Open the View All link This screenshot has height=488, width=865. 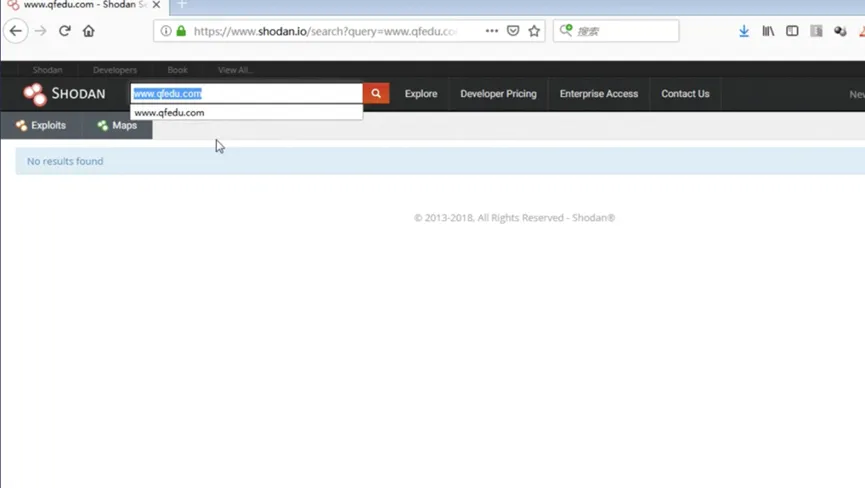coord(236,70)
